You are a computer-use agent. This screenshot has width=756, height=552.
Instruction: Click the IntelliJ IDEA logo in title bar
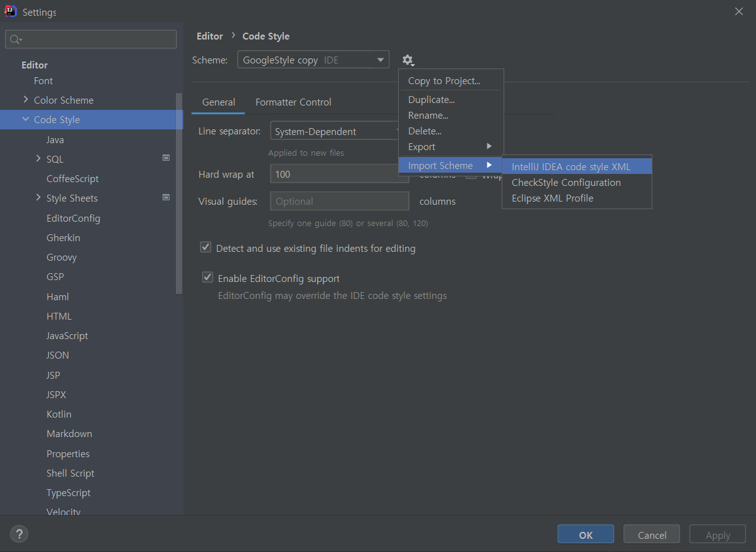coord(11,11)
